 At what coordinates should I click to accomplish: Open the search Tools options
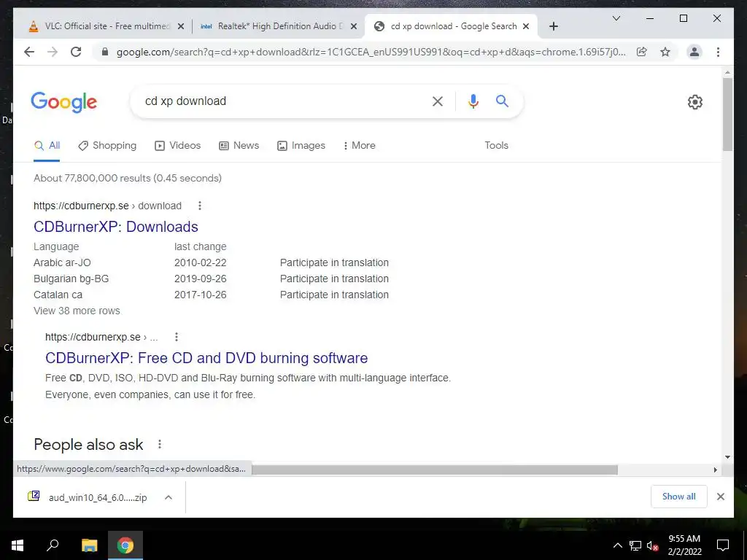click(496, 146)
